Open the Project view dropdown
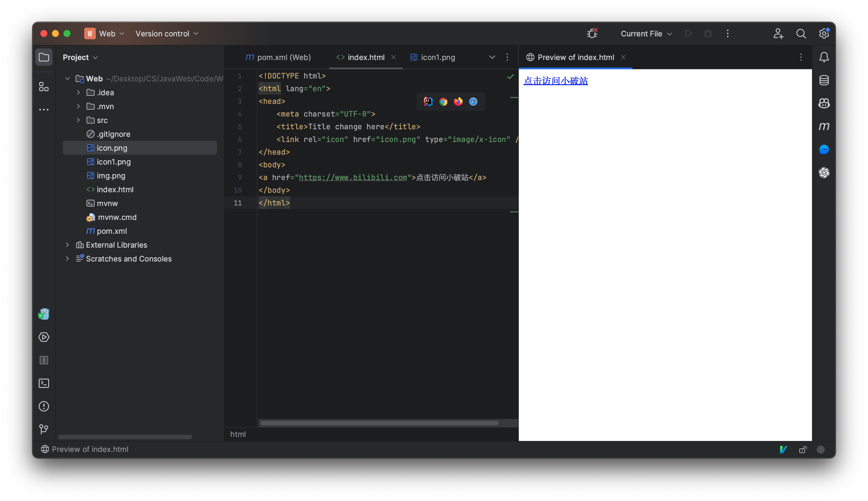This screenshot has width=868, height=501. pos(80,57)
